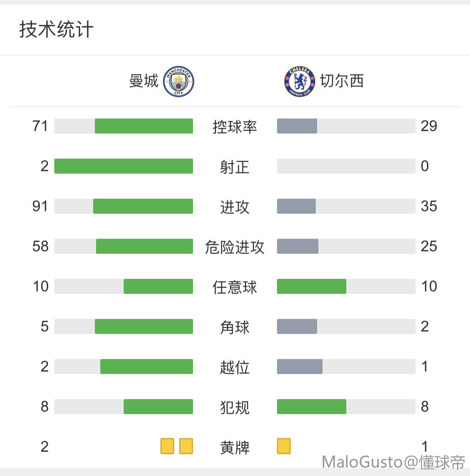470x476 pixels.
Task: Select the 危险进攻 stat label
Action: tap(235, 247)
